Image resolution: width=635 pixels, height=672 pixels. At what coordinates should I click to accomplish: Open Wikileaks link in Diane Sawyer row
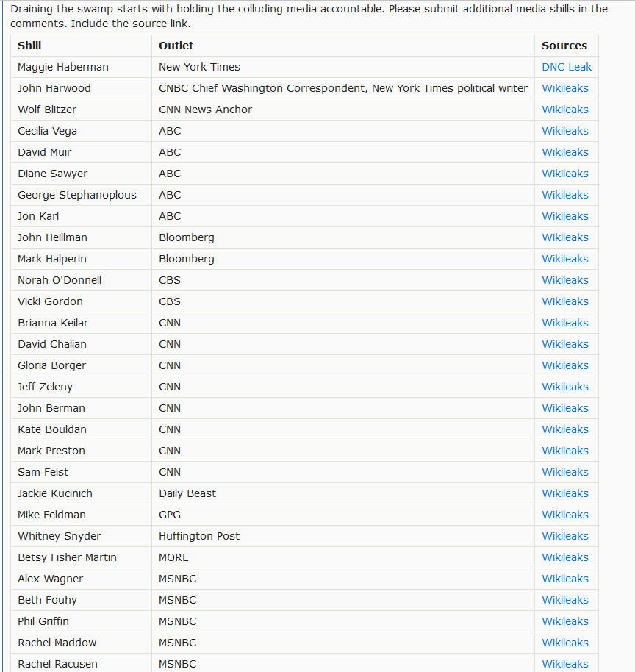pos(564,174)
